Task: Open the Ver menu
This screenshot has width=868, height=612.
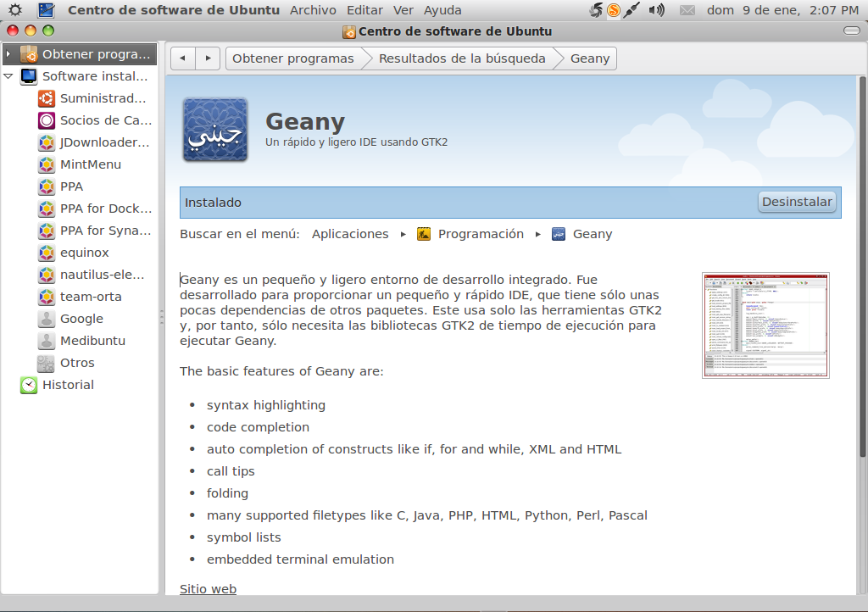Action: [x=403, y=10]
